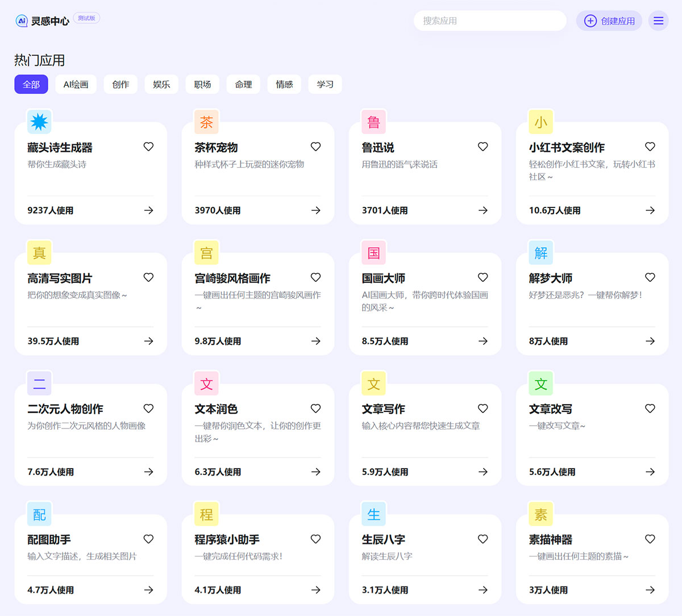The width and height of the screenshot is (682, 616).
Task: Launch 生辰八字 with the arrow button
Action: tap(483, 590)
